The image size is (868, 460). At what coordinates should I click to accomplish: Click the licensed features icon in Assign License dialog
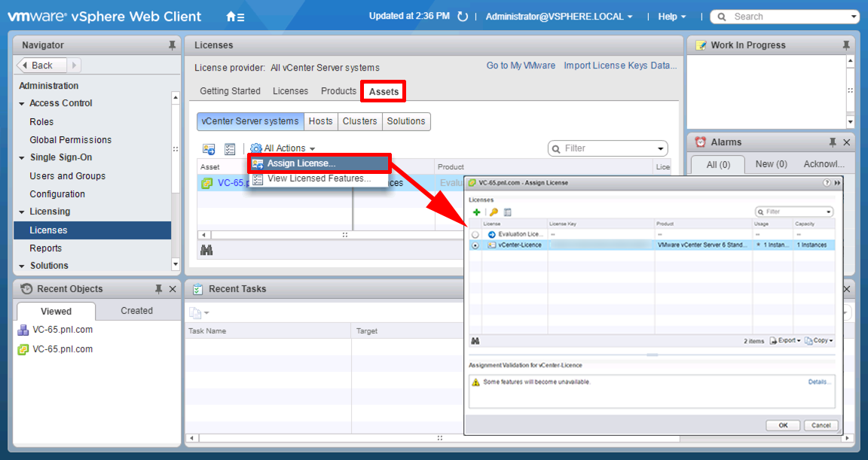(x=508, y=212)
